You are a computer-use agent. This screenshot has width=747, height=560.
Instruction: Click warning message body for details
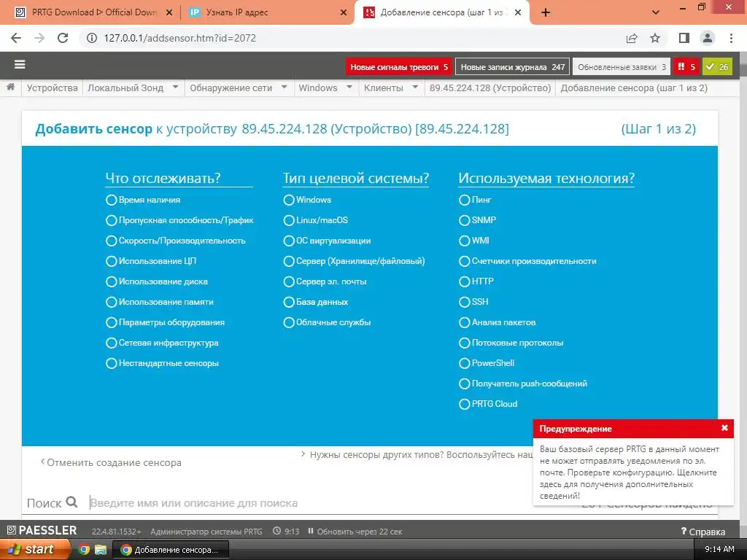coord(630,472)
